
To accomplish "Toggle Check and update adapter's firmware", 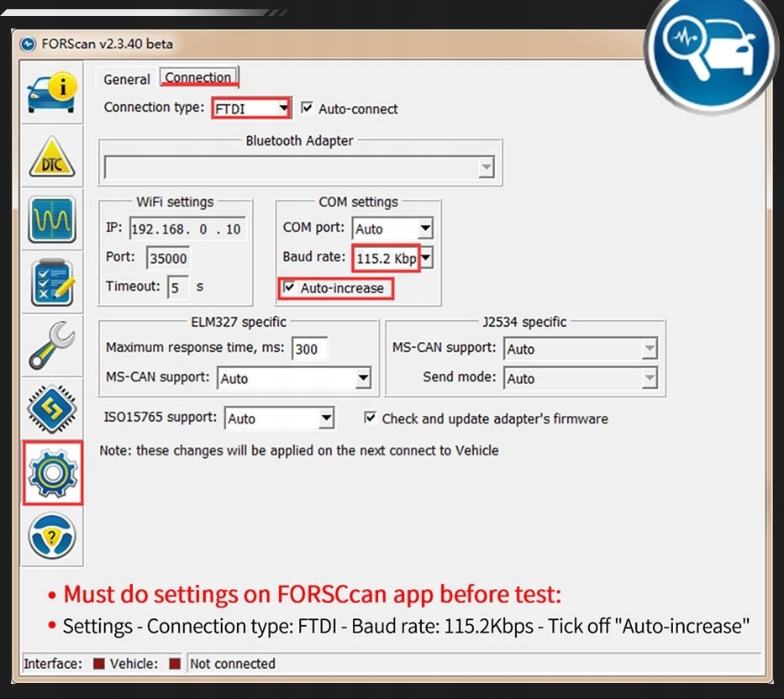I will click(370, 418).
